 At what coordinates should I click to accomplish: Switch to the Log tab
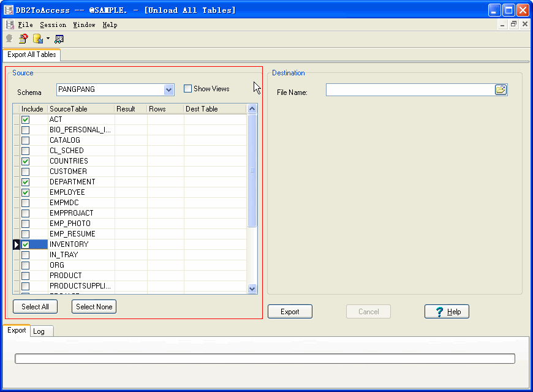tap(42, 331)
